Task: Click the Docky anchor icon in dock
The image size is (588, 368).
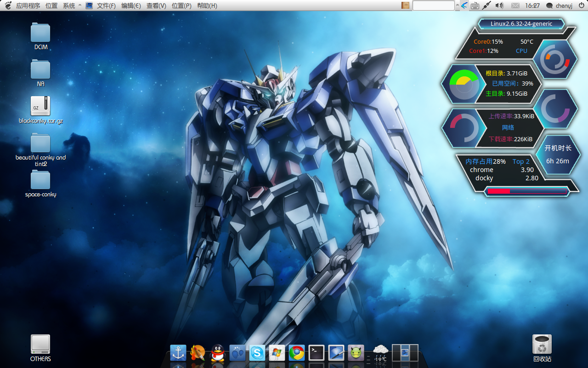Action: [178, 353]
